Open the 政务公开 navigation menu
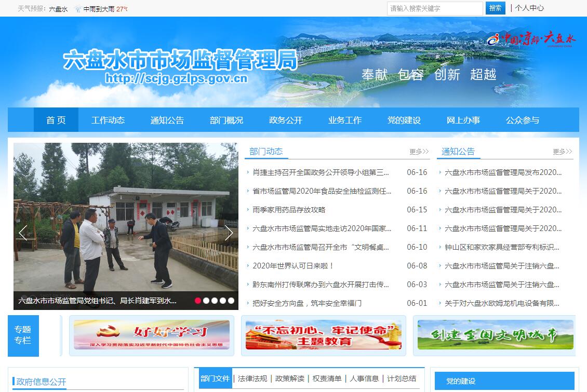Image resolution: width=587 pixels, height=392 pixels. point(285,120)
